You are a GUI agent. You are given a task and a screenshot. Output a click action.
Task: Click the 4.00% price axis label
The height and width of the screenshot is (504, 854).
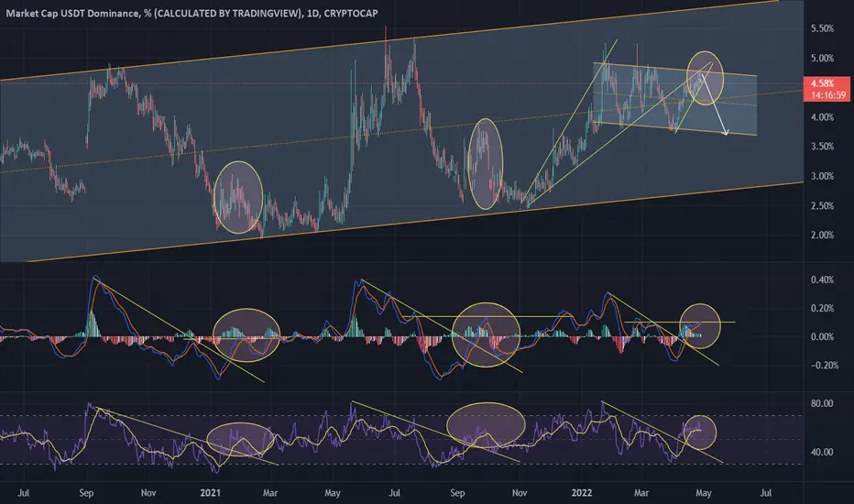(x=823, y=116)
